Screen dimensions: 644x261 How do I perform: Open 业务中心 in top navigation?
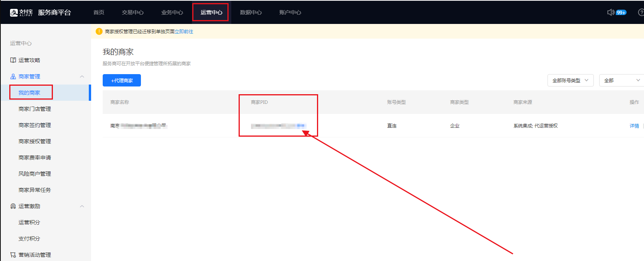(x=172, y=12)
